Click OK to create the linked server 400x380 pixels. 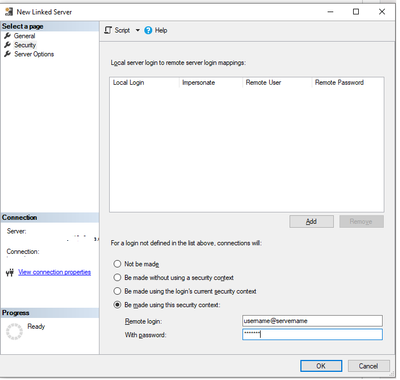coord(321,366)
